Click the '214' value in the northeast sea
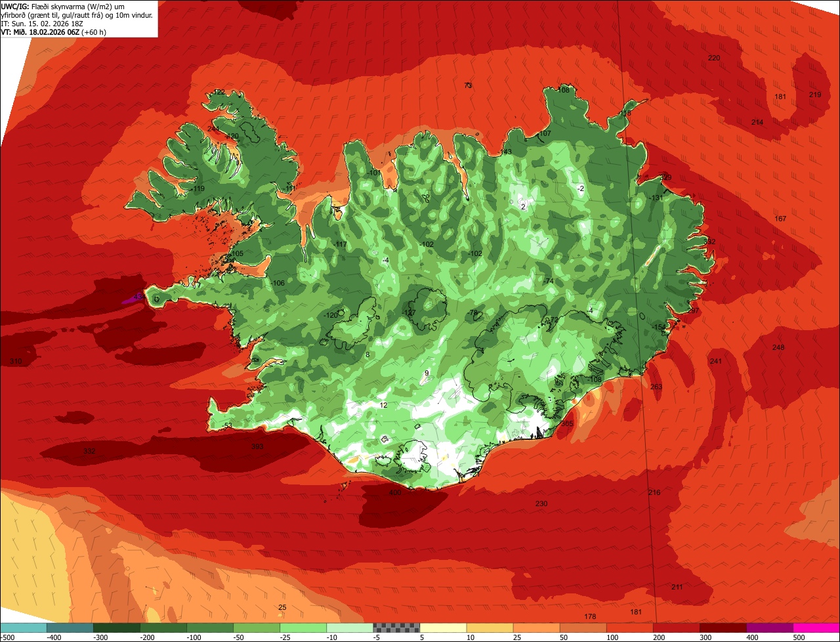The image size is (840, 642). (757, 122)
